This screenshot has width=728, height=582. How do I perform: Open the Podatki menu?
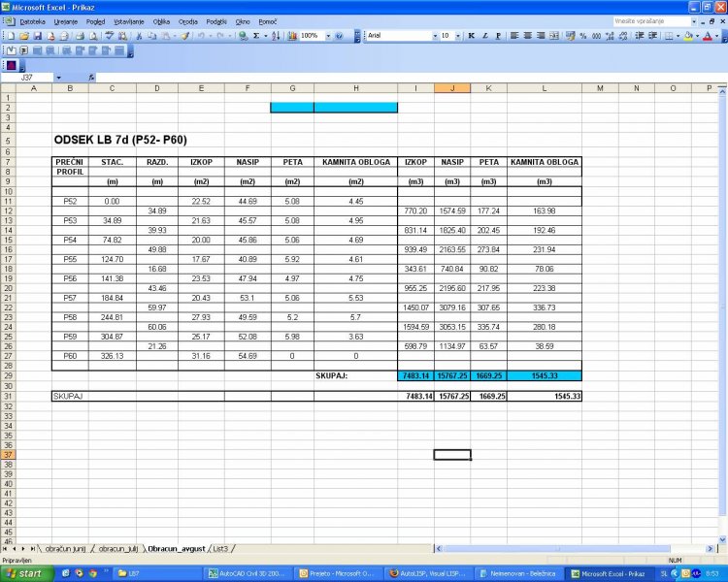(x=216, y=21)
